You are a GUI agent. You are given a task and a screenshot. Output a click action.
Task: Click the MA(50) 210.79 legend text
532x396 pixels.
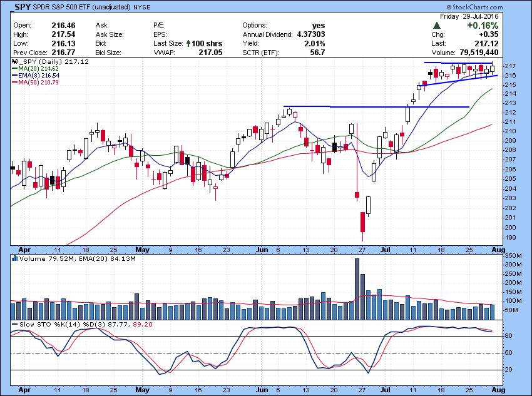pyautogui.click(x=38, y=83)
